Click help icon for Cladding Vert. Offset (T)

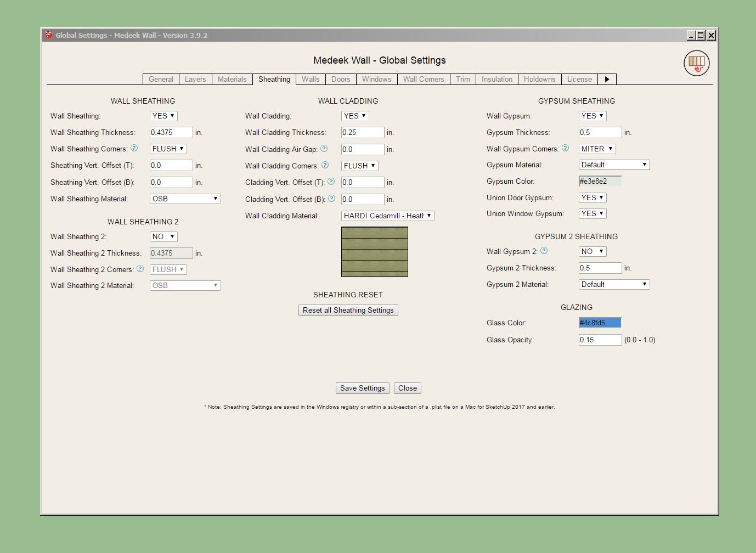(331, 182)
